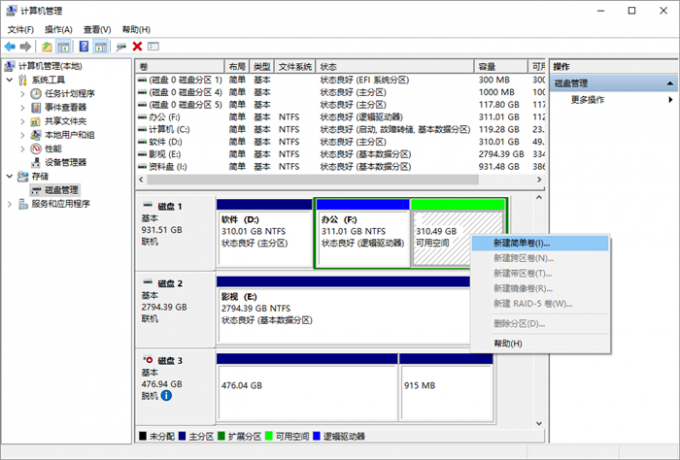Collapse the System Tools (系统工具) node

click(10, 80)
